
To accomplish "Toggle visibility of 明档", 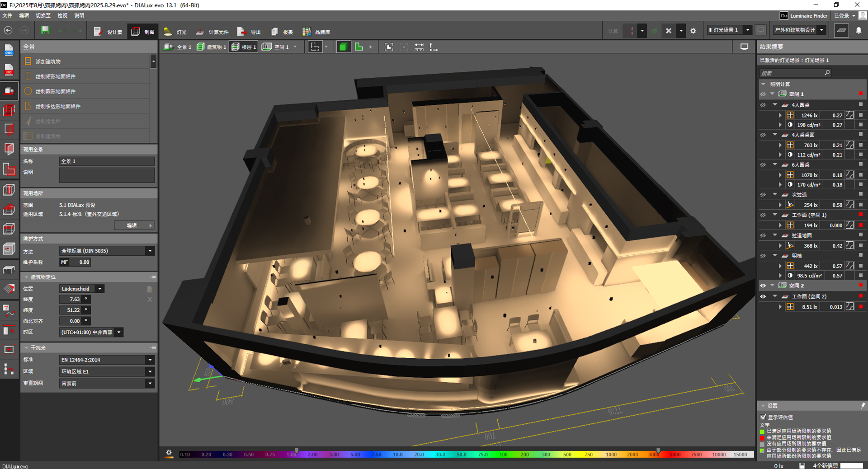I will click(x=763, y=256).
